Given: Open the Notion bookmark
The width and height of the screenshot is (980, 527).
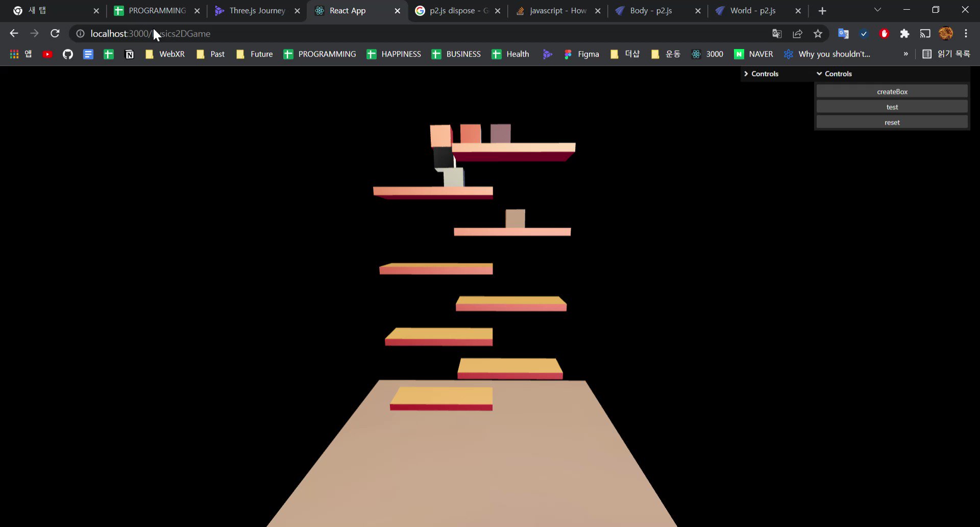Looking at the screenshot, I should click(129, 54).
